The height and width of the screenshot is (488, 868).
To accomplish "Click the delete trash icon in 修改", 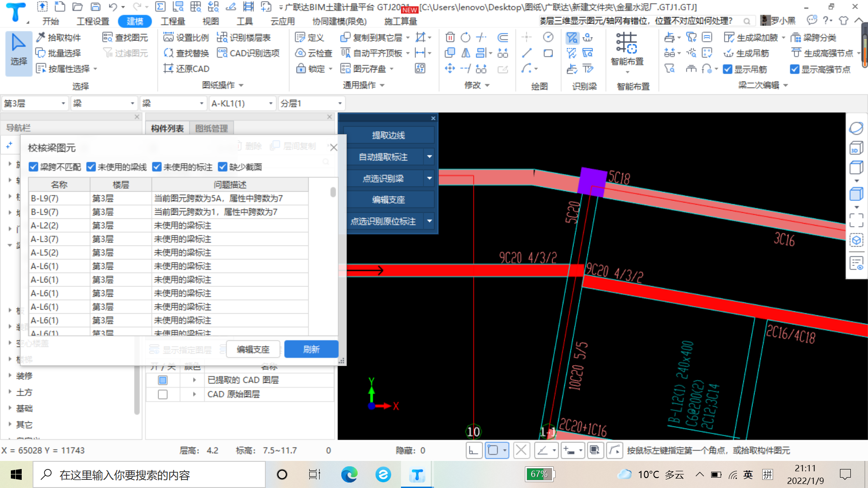I will click(x=450, y=37).
